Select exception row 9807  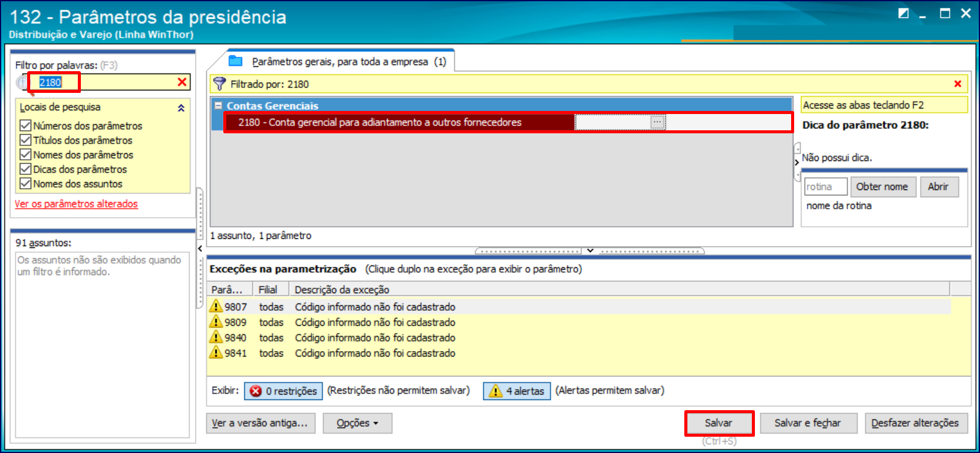(x=579, y=307)
